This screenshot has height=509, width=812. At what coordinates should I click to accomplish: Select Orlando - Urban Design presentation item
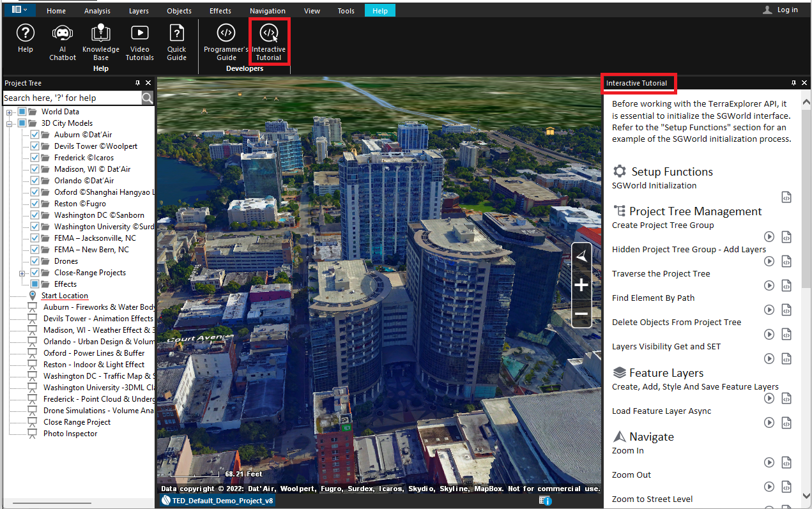(98, 342)
